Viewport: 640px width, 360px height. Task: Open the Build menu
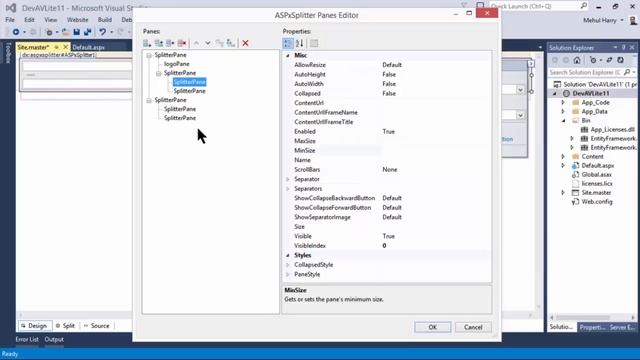(x=104, y=20)
